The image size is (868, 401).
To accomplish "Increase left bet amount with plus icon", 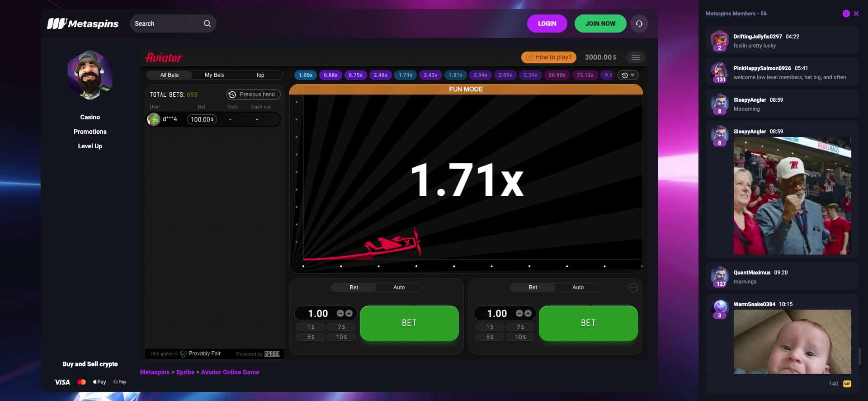I will click(349, 313).
